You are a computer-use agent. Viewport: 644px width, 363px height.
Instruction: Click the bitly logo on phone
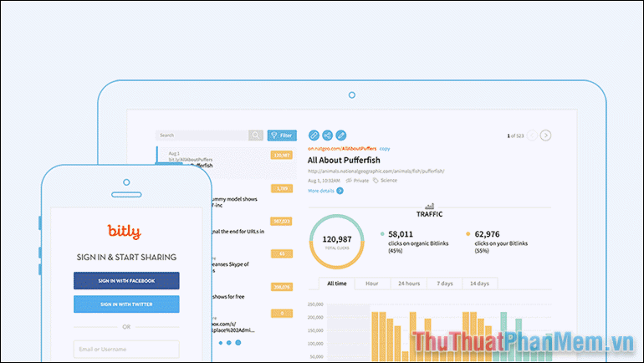coord(125,233)
